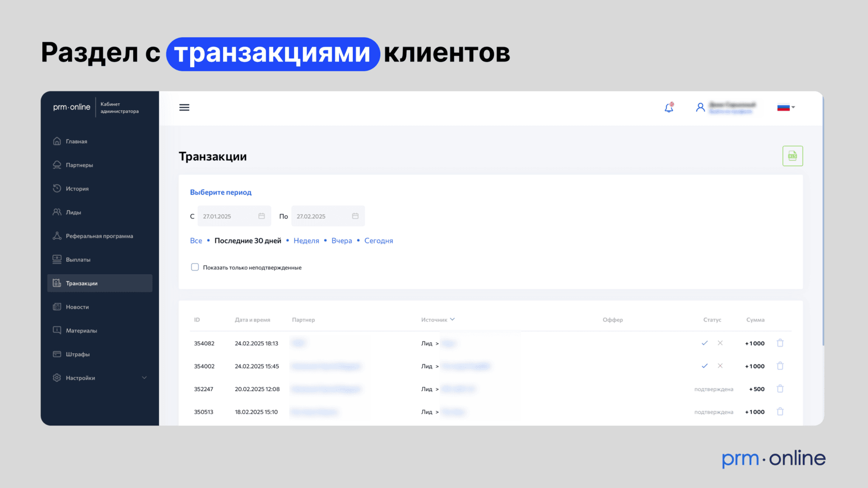Enable 'Показать только неподтвержденные' checkbox

click(195, 267)
